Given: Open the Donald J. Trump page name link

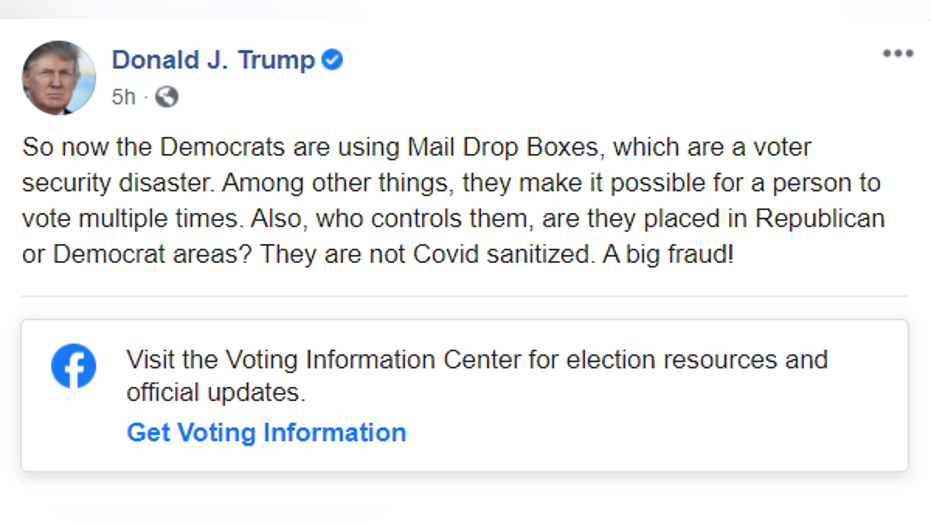Looking at the screenshot, I should click(213, 60).
